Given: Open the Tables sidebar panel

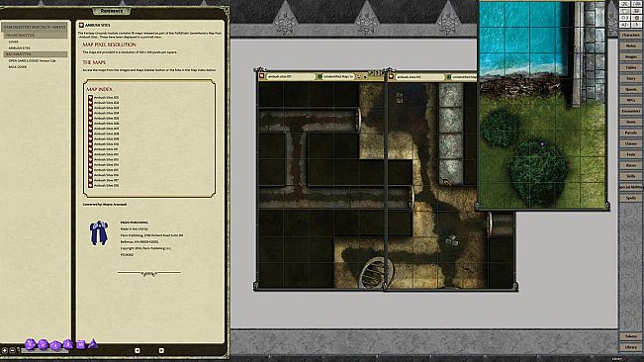Looking at the screenshot, I should 630,67.
